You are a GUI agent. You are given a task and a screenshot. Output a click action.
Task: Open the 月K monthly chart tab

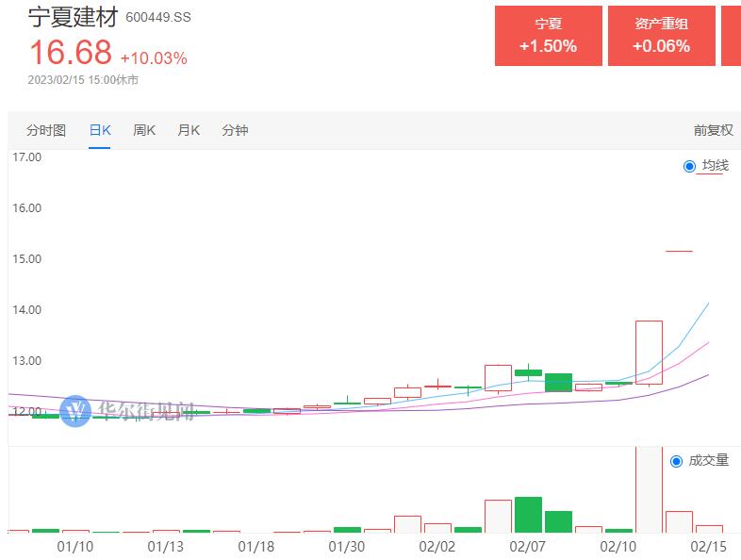pyautogui.click(x=189, y=130)
